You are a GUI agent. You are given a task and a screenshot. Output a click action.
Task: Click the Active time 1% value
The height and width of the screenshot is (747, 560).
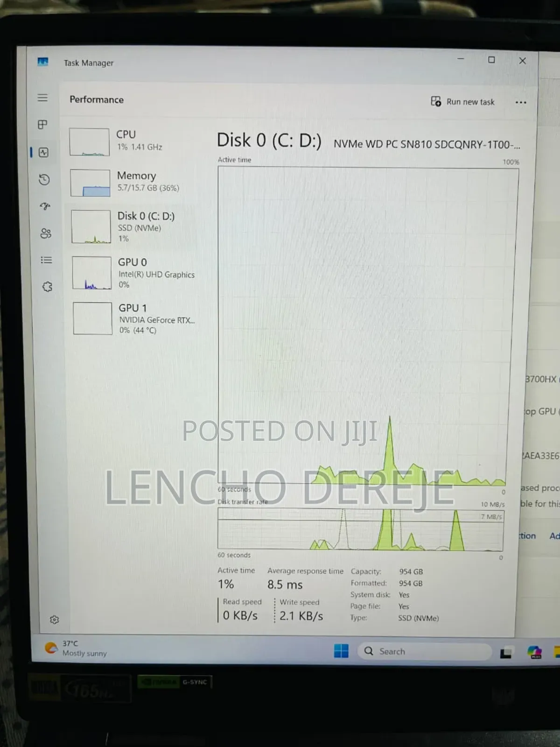pyautogui.click(x=226, y=584)
